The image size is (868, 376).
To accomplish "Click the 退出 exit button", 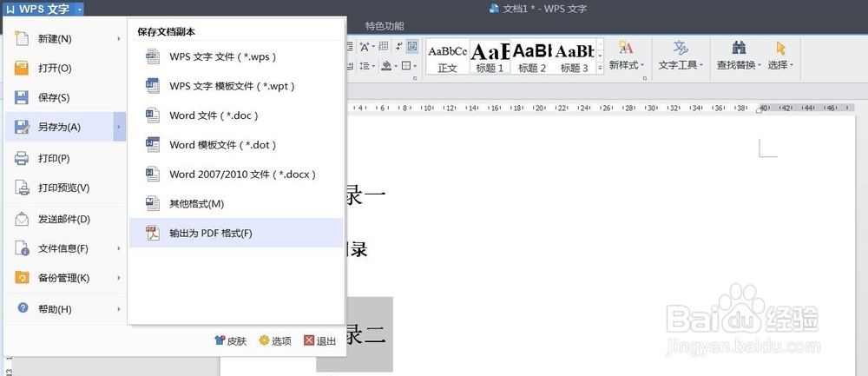I will 320,341.
